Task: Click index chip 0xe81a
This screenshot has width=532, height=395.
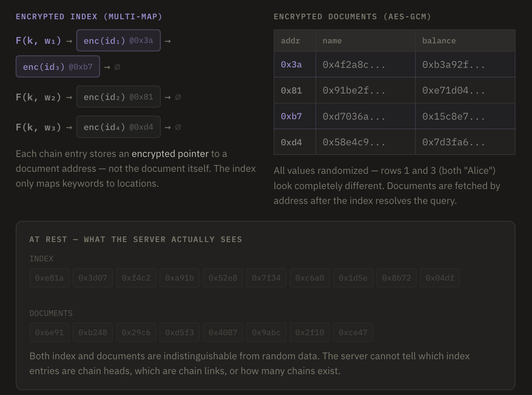Action: pyautogui.click(x=49, y=278)
